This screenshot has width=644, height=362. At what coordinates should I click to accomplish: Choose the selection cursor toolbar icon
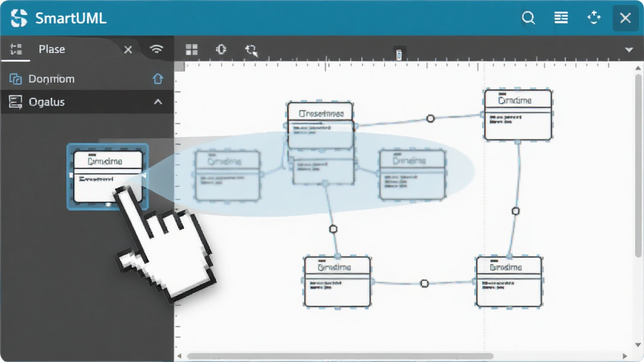[252, 50]
